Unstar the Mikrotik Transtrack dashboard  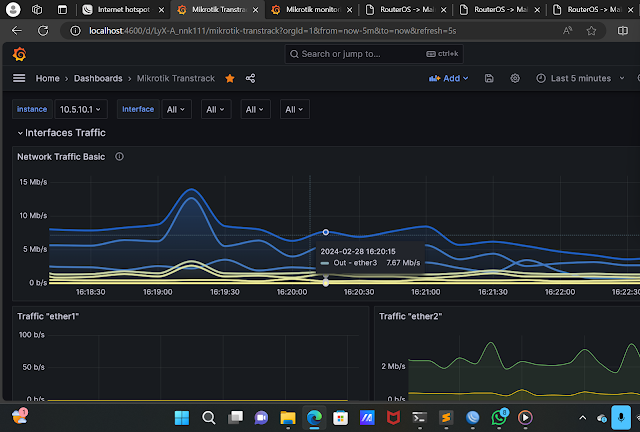tap(230, 78)
